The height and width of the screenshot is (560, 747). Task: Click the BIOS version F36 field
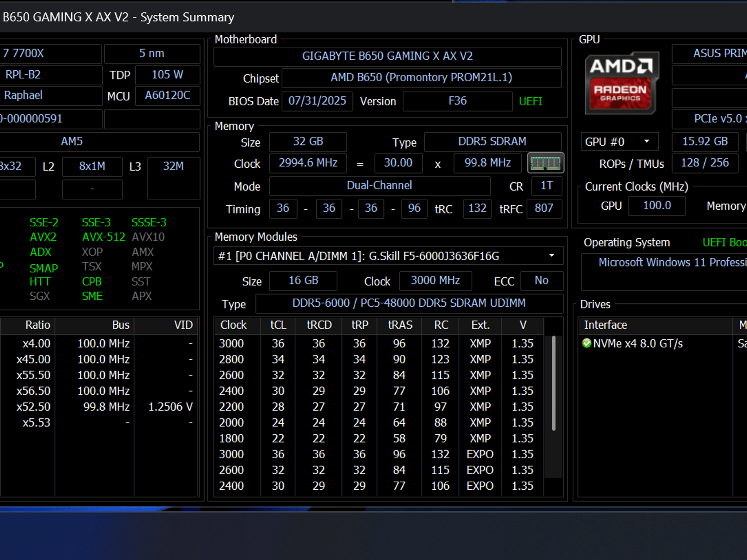click(457, 101)
